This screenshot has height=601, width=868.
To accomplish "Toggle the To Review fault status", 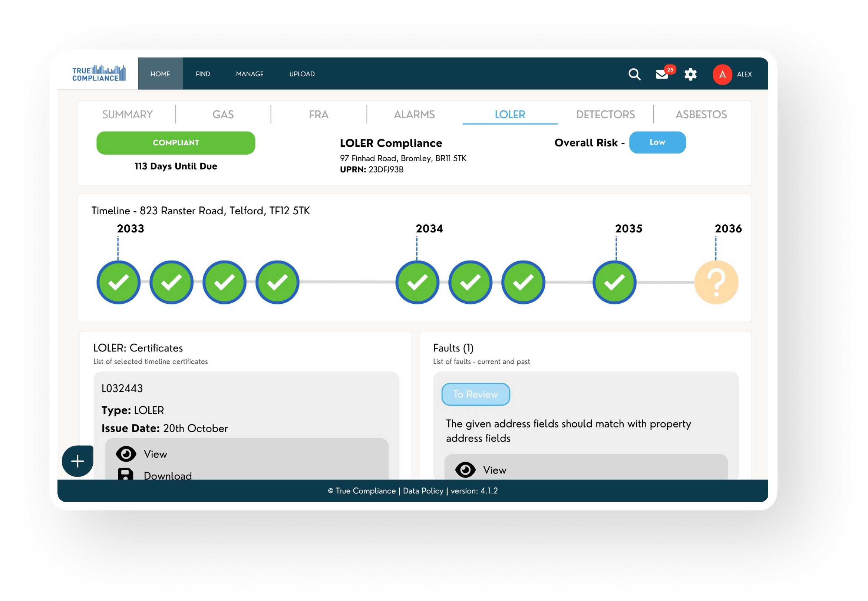I will click(x=476, y=394).
